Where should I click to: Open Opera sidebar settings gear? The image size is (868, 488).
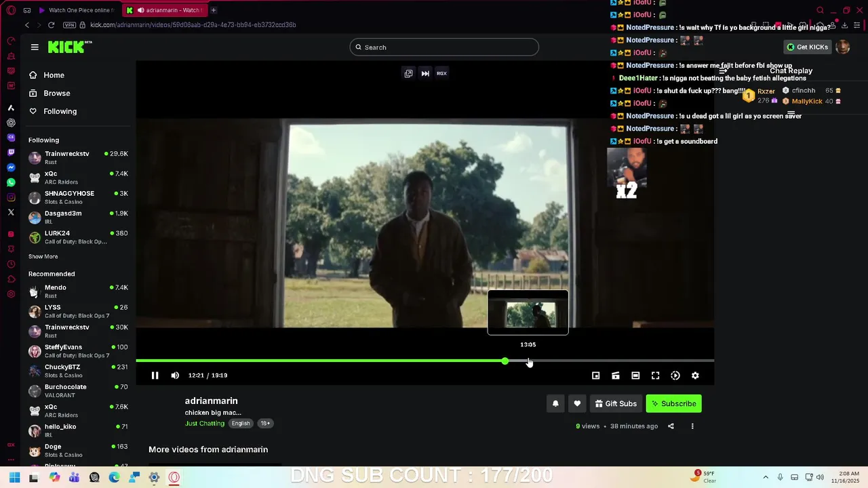(x=11, y=294)
